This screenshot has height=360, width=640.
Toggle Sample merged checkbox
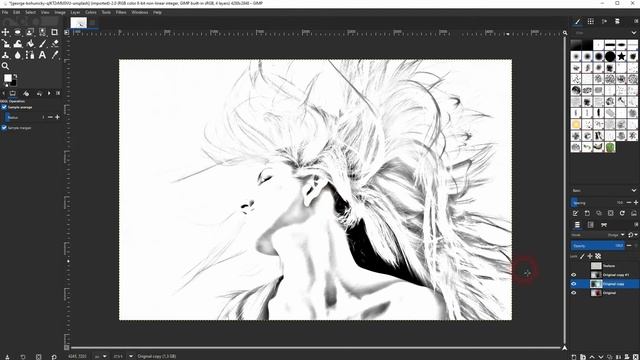coord(4,128)
